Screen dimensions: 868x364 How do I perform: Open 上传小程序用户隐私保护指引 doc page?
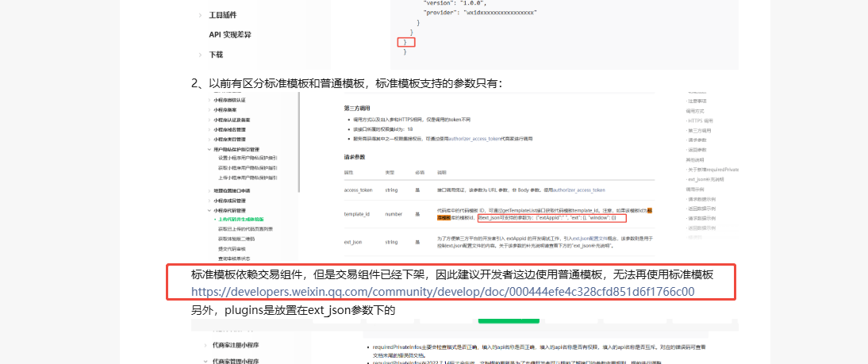pyautogui.click(x=248, y=178)
